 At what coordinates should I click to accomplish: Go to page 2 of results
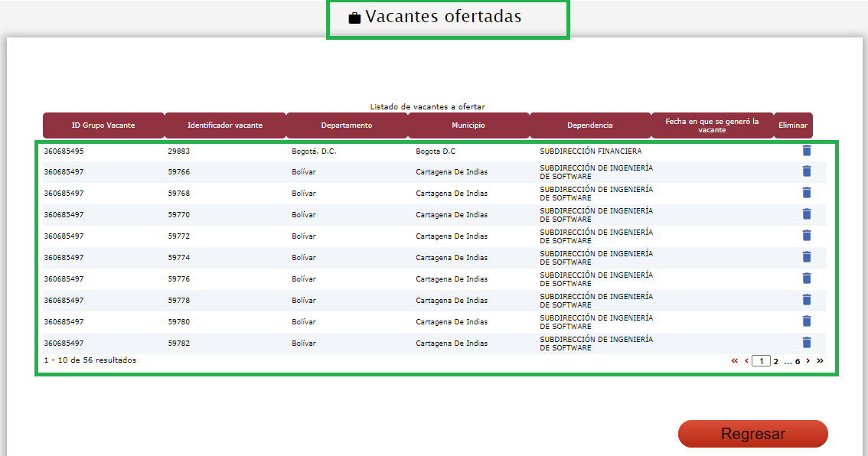pyautogui.click(x=775, y=361)
